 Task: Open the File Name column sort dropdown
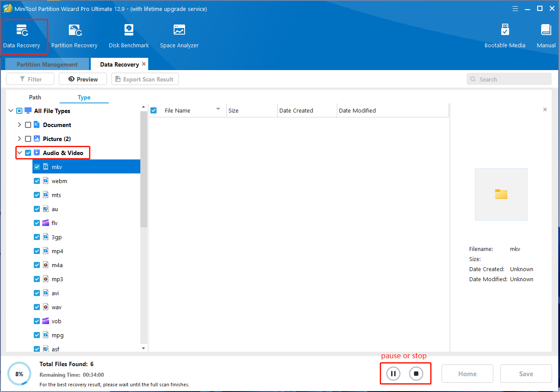(x=218, y=109)
